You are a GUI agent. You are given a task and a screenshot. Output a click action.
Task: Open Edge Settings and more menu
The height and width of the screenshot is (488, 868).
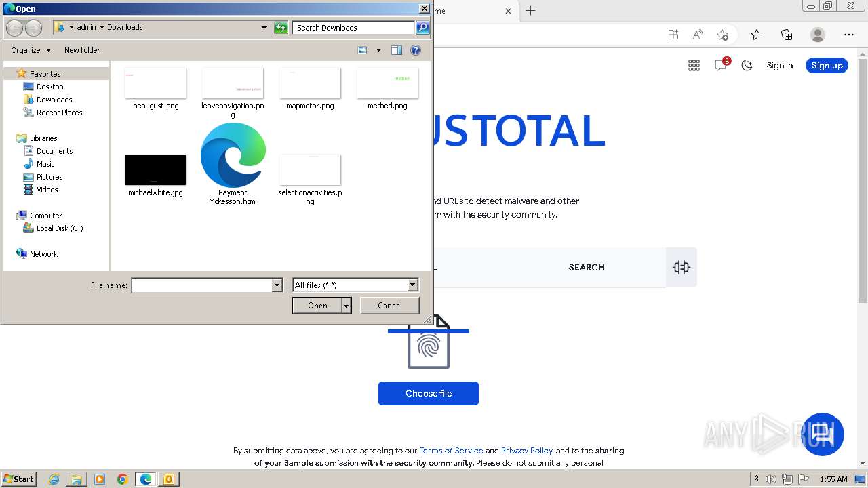pyautogui.click(x=849, y=35)
